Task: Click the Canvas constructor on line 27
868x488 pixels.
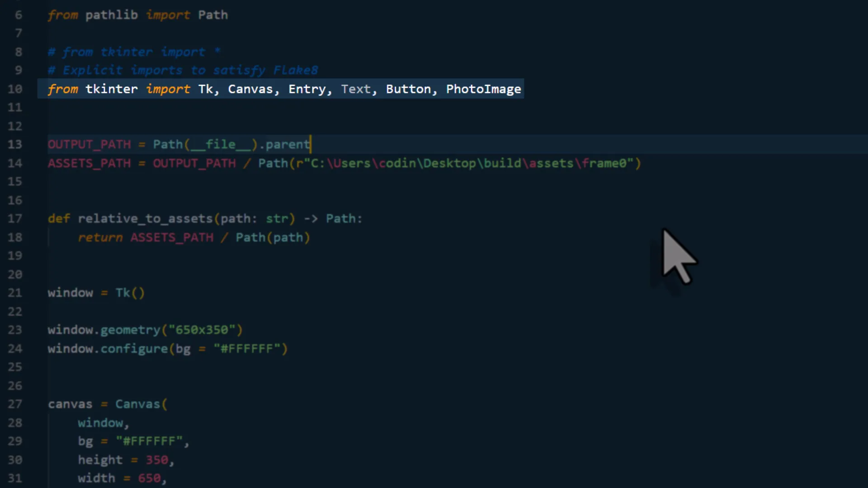Action: 138,404
